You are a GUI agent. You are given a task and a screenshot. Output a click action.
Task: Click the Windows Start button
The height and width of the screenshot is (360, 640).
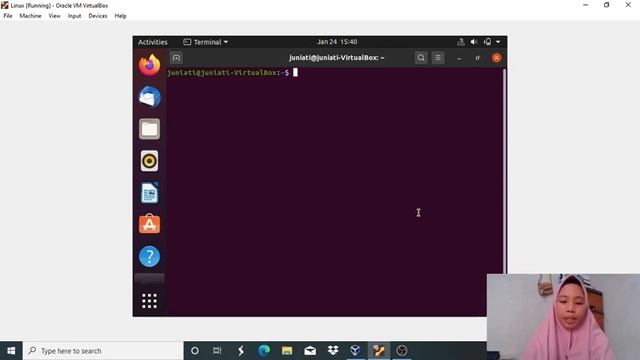pos(11,351)
